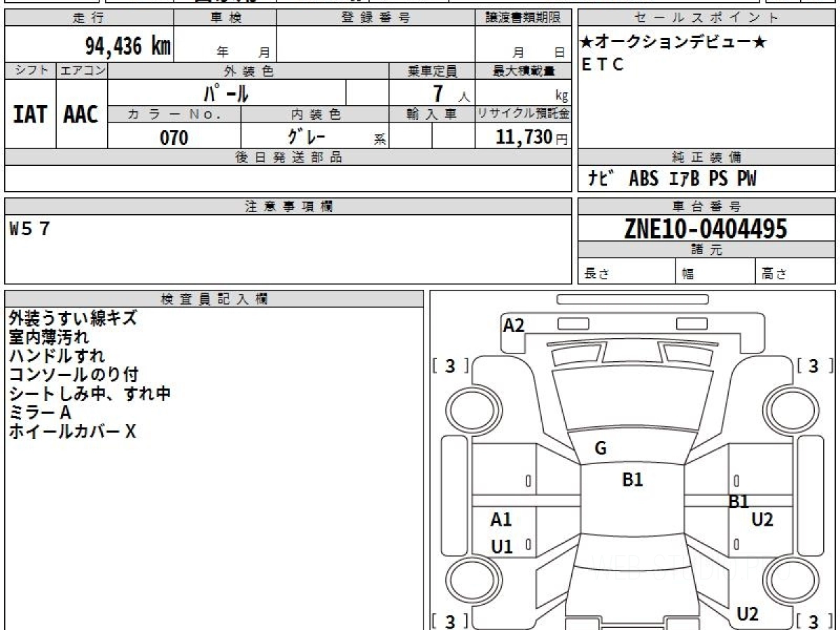This screenshot has width=840, height=630.
Task: Click the エアコン header cell
Action: coord(81,71)
